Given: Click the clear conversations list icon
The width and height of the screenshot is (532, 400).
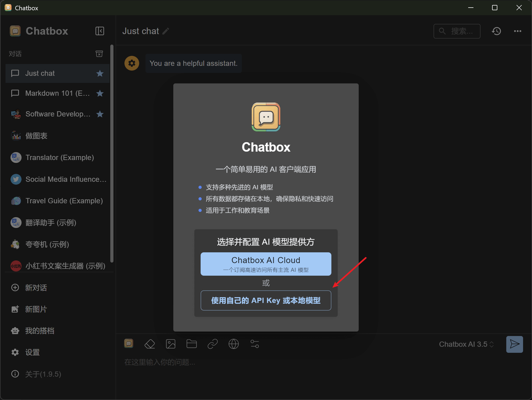Looking at the screenshot, I should coord(99,54).
